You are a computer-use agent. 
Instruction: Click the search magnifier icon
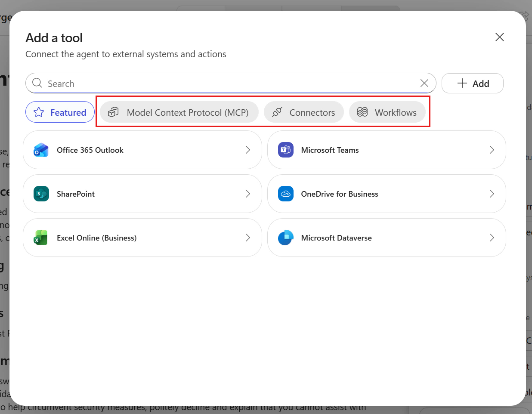tap(37, 83)
